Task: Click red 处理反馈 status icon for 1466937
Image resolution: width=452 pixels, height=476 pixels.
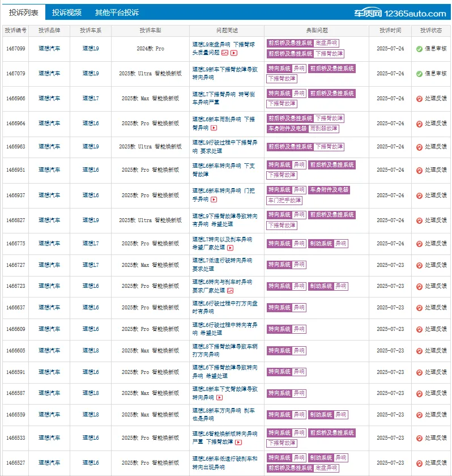Action: coord(419,196)
